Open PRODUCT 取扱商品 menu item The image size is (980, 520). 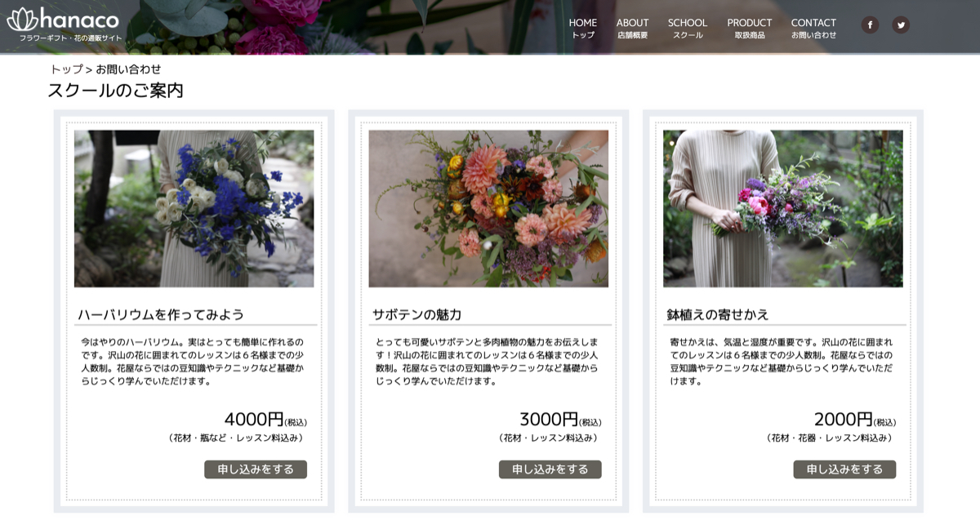click(x=750, y=28)
